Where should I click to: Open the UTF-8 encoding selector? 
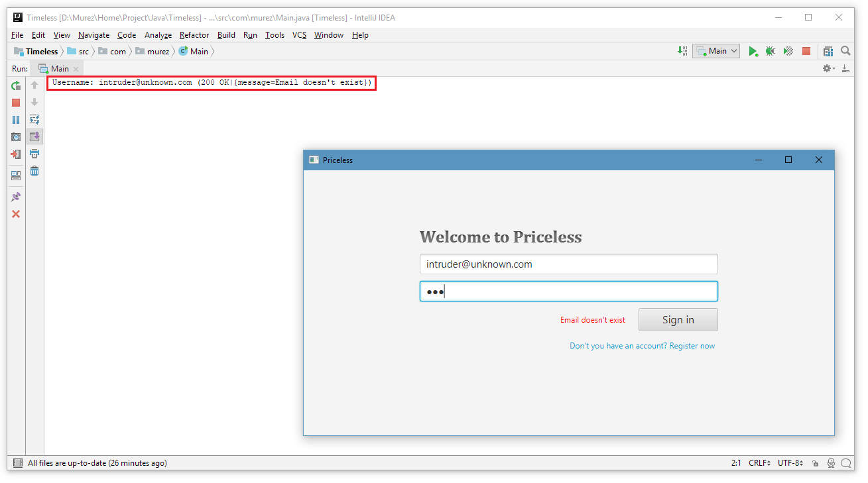click(x=790, y=463)
